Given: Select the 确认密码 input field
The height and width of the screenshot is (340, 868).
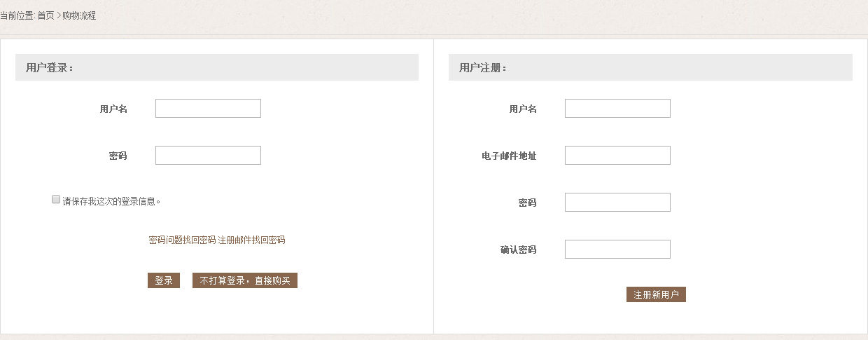Looking at the screenshot, I should point(617,249).
